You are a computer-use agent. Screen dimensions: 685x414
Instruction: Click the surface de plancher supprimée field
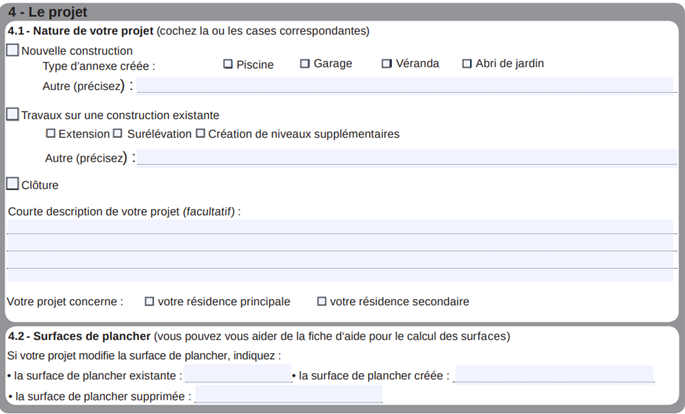coord(288,395)
